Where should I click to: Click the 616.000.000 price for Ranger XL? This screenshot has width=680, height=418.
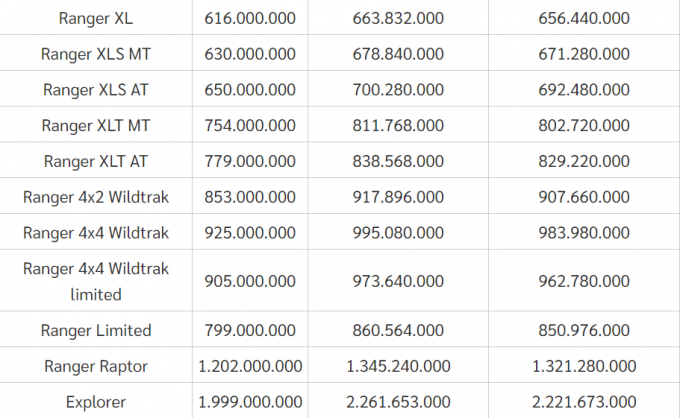click(250, 17)
